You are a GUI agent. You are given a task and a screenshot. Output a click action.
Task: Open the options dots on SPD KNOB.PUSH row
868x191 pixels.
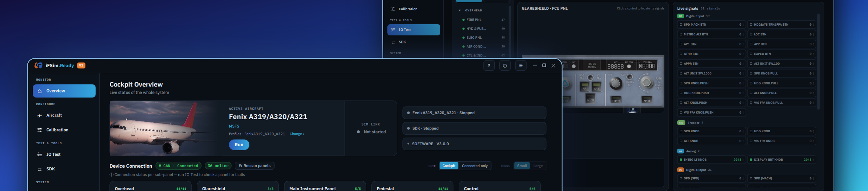[743, 83]
